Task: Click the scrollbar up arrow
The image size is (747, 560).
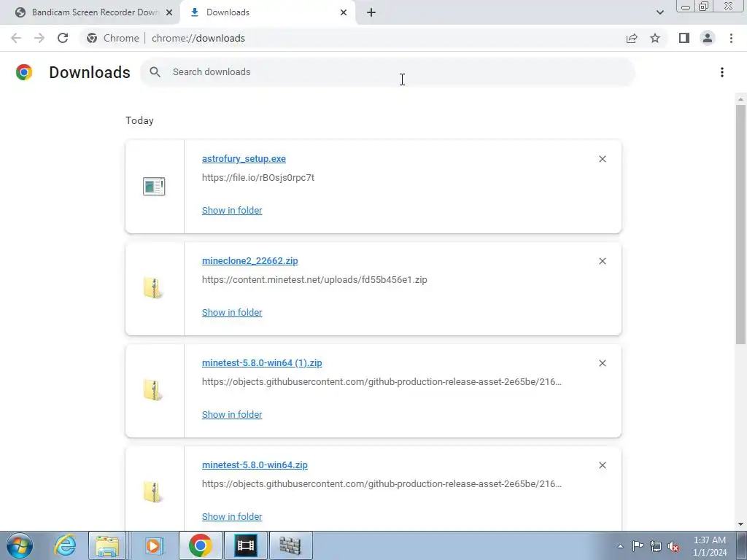Action: pos(740,99)
